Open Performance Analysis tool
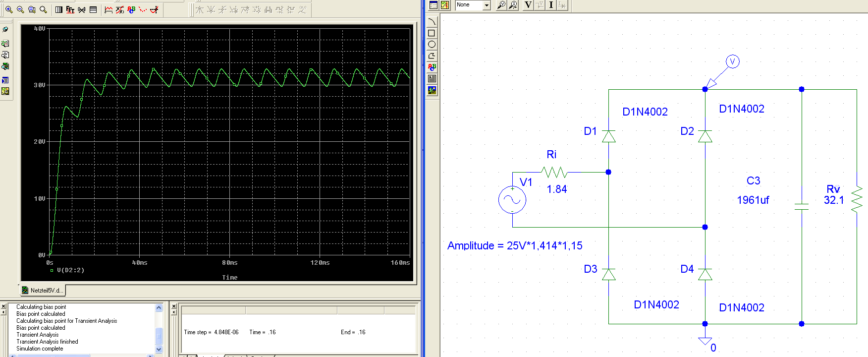The width and height of the screenshot is (868, 357). click(82, 9)
